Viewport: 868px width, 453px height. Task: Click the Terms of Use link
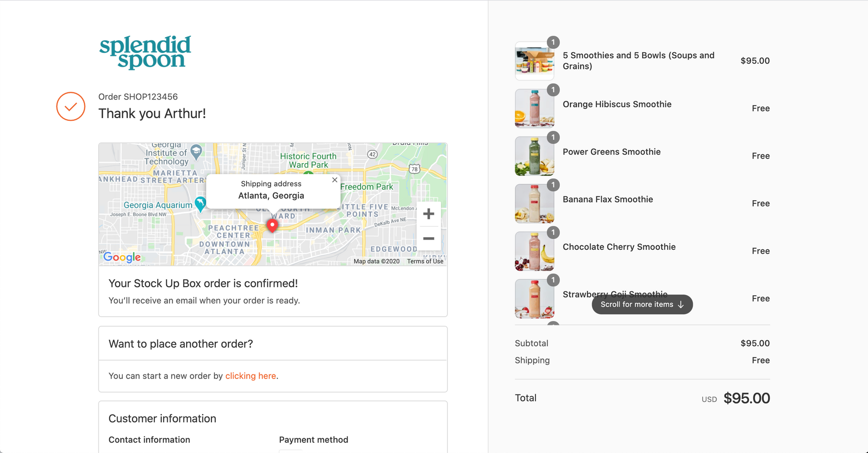coord(425,261)
